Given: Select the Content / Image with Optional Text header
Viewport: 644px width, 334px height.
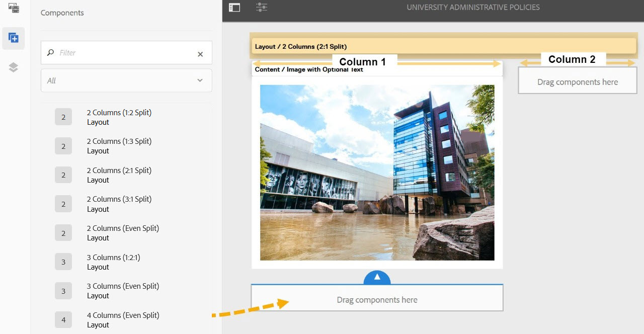Looking at the screenshot, I should [x=377, y=69].
